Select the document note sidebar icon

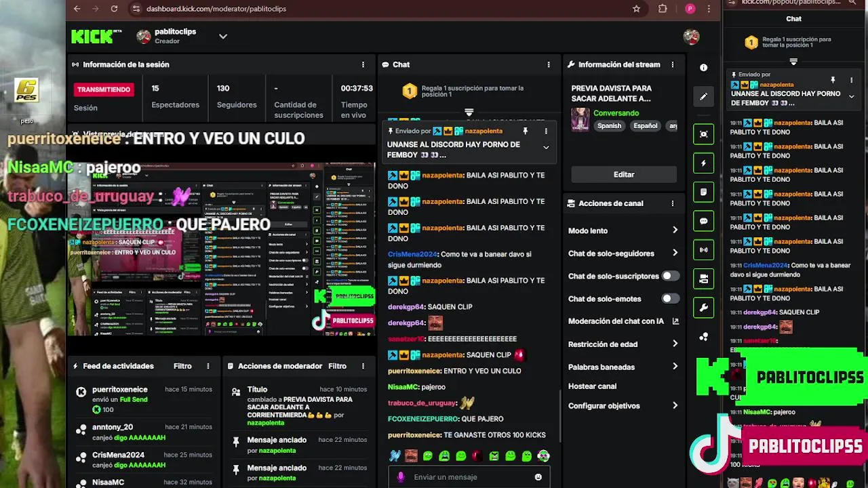click(704, 192)
